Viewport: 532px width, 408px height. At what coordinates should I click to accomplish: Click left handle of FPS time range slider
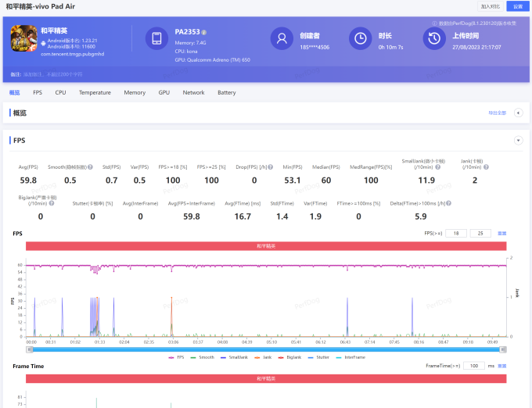pos(30,349)
